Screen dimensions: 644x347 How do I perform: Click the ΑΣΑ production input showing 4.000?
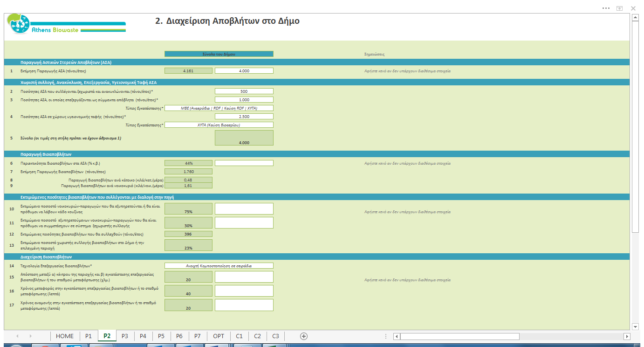click(x=244, y=71)
